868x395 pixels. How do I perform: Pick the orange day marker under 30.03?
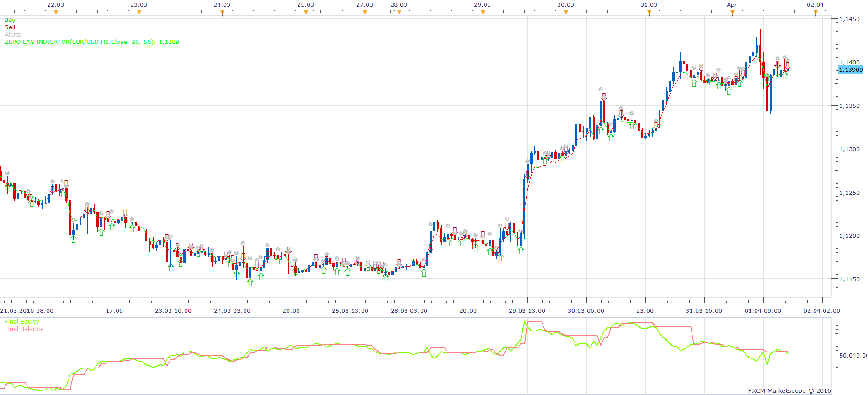(566, 13)
